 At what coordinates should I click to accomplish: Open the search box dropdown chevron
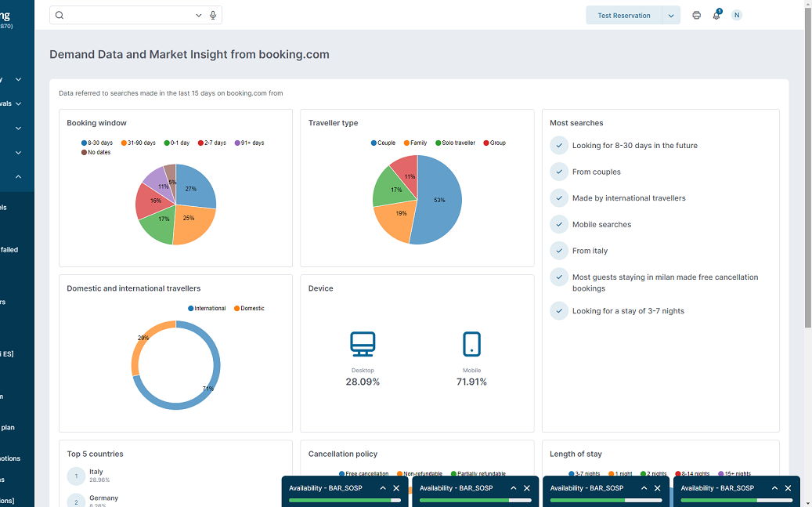tap(199, 15)
